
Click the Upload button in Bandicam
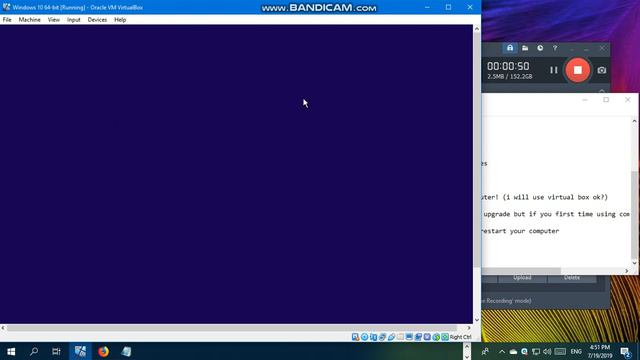coord(522,278)
